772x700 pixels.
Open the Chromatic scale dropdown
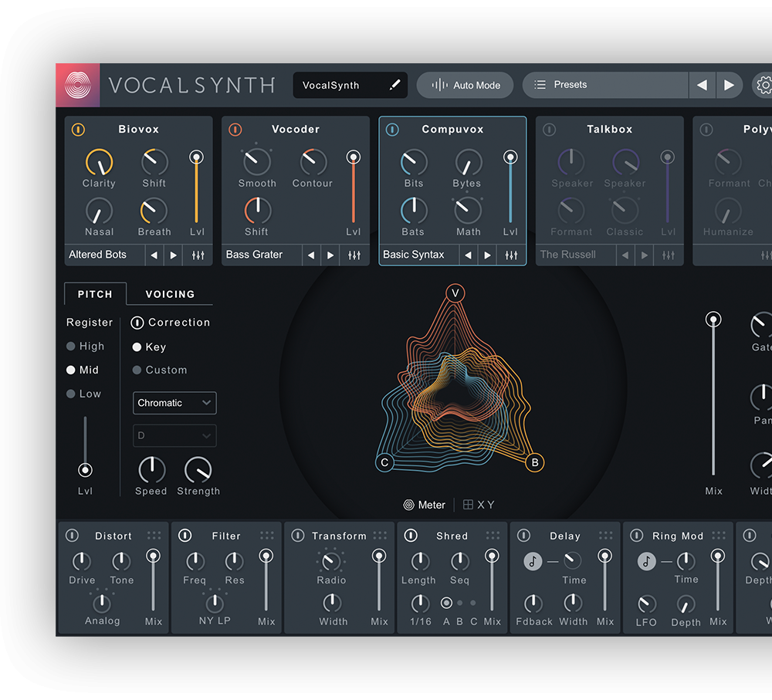click(x=174, y=403)
